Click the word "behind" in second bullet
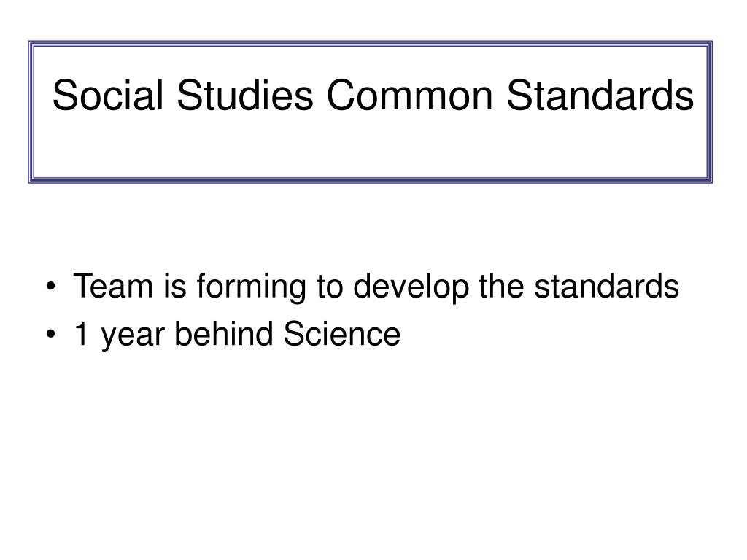747x560 pixels. pos(224,332)
